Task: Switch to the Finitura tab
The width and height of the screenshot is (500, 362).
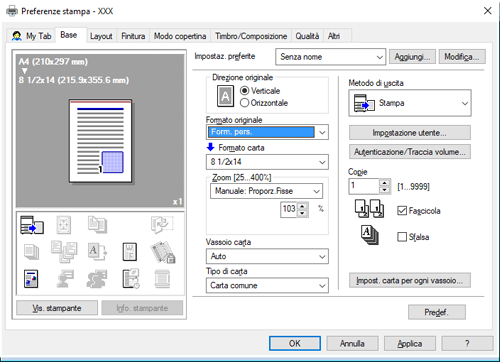Action: click(133, 36)
